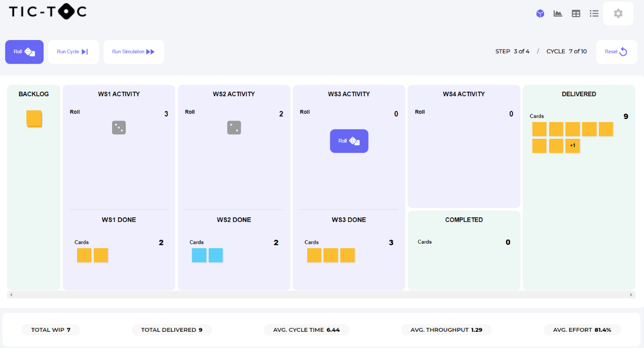Click Run Cycle
The width and height of the screenshot is (644, 348).
pos(73,52)
